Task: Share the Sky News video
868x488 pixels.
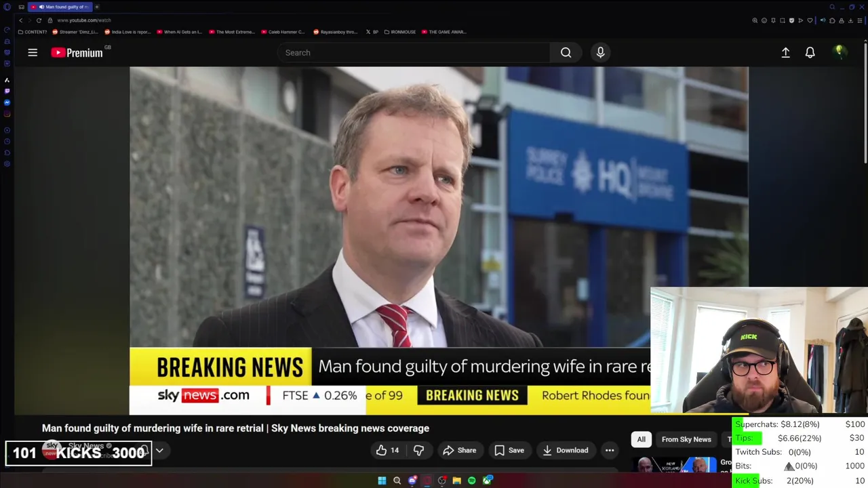Action: [460, 450]
